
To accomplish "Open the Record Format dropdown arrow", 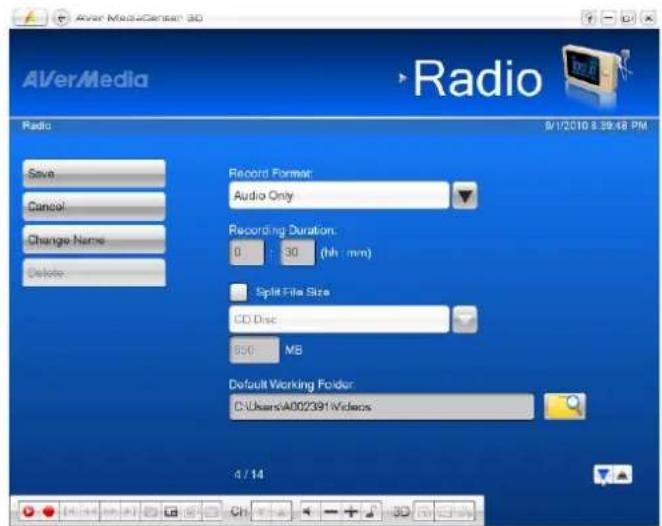I will [464, 195].
